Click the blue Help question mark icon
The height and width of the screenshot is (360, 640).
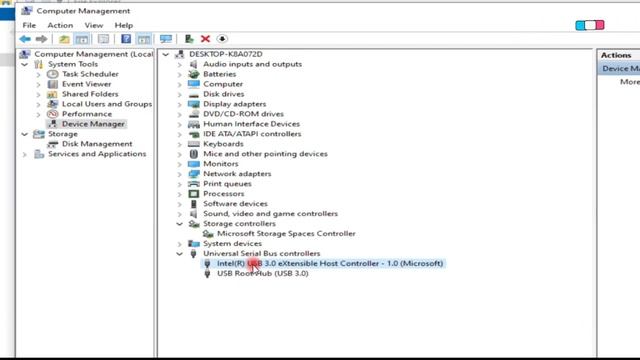point(126,39)
